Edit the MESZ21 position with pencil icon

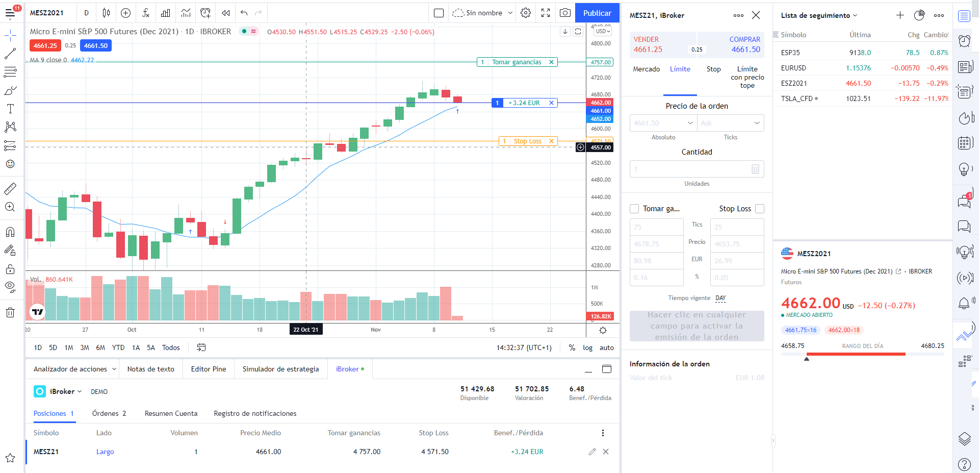[592, 452]
